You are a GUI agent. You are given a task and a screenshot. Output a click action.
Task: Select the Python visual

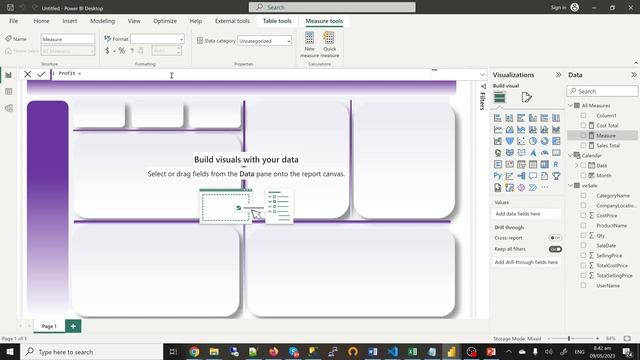pos(498,176)
